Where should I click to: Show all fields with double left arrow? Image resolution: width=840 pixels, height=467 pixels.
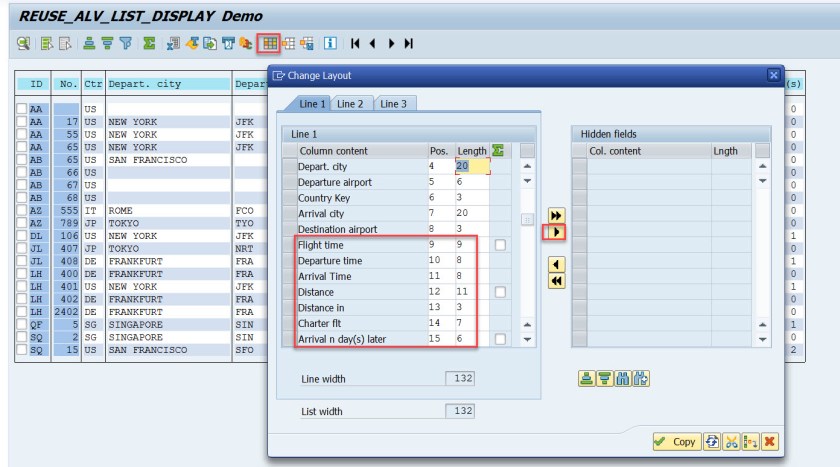(x=556, y=281)
